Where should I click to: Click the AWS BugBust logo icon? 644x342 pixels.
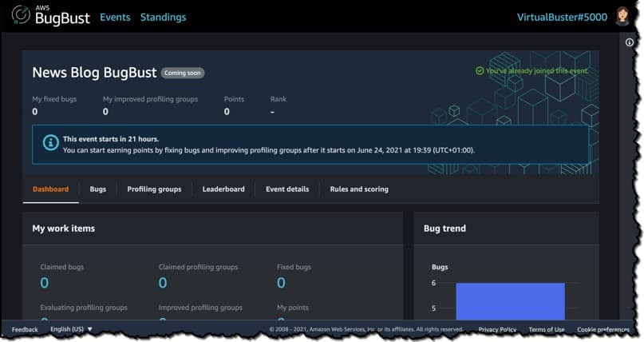(21, 15)
